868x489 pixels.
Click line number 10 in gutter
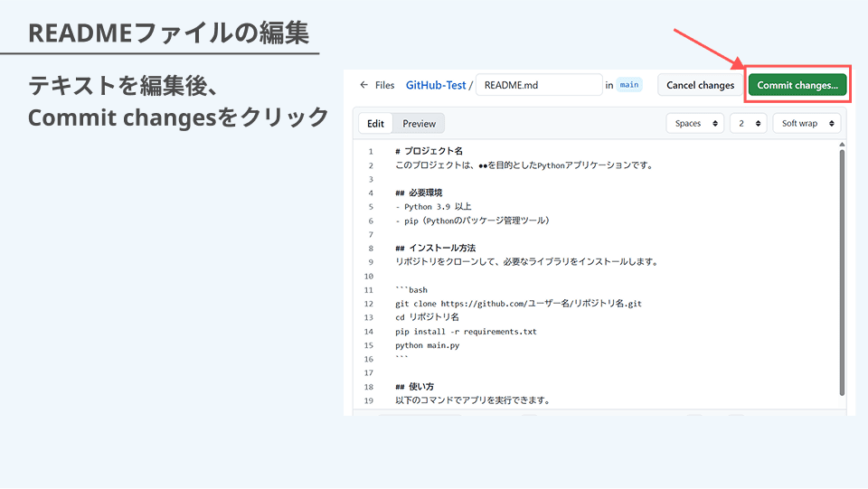click(369, 276)
